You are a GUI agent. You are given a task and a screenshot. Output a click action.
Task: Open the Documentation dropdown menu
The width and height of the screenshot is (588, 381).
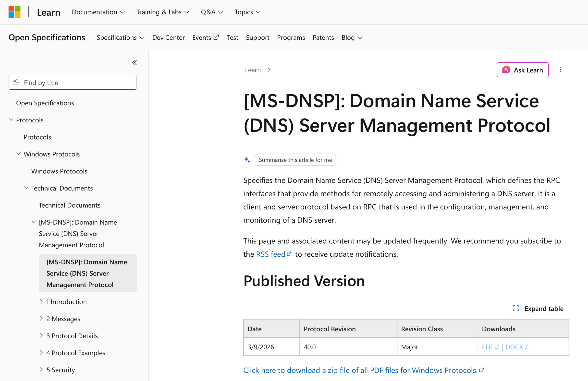[98, 12]
